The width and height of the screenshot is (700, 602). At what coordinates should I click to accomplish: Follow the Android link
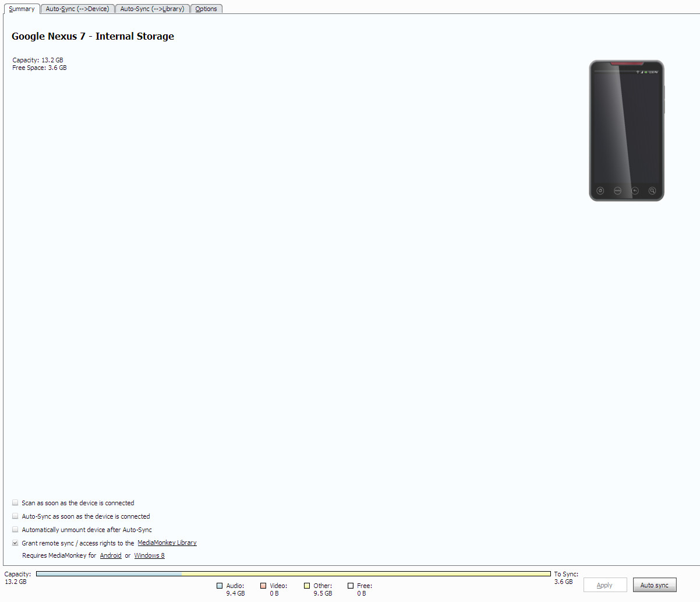pyautogui.click(x=111, y=555)
